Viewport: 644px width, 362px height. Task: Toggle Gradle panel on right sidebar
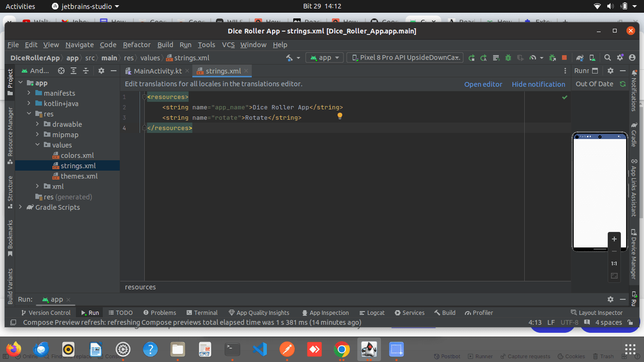(x=634, y=135)
